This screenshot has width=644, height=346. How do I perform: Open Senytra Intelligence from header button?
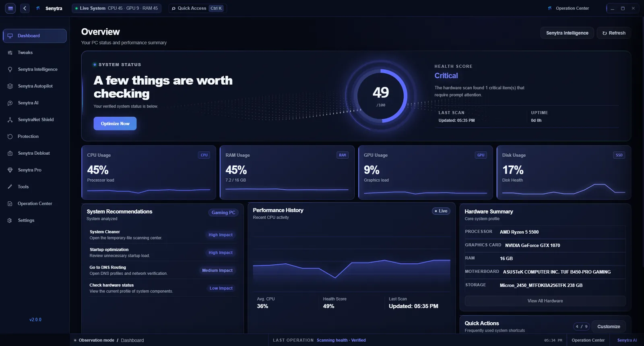pyautogui.click(x=567, y=33)
